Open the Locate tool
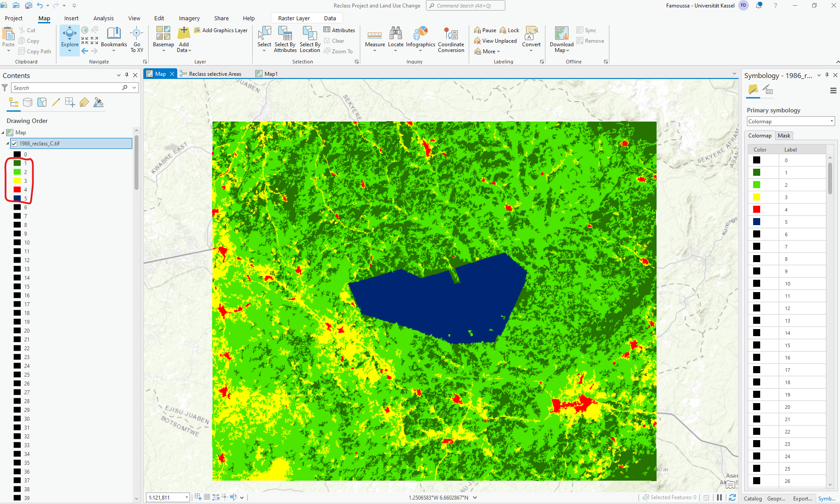 coord(396,39)
